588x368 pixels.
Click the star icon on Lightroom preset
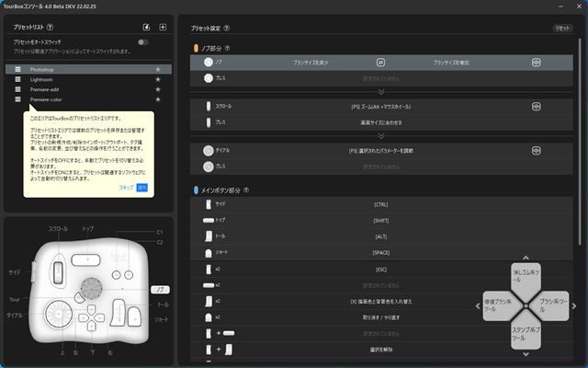[x=158, y=80]
